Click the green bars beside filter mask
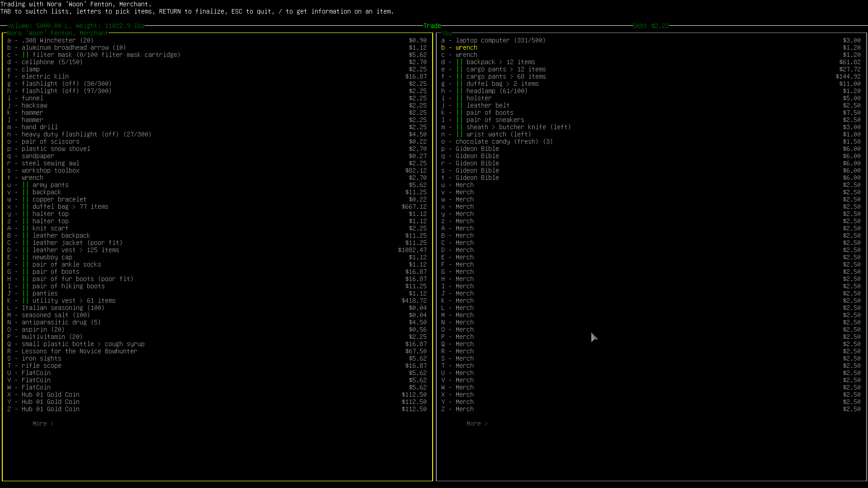This screenshot has height=488, width=868. pos(25,55)
